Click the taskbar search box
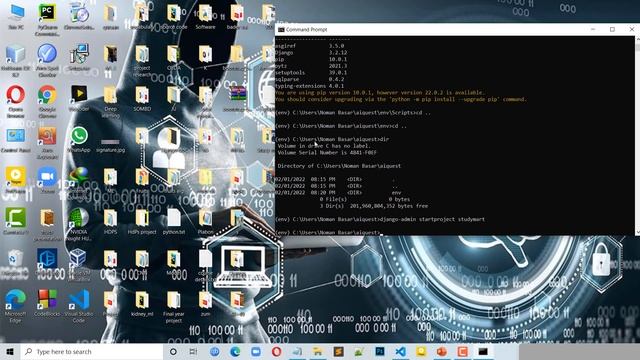This screenshot has width=640, height=360. tap(92, 351)
